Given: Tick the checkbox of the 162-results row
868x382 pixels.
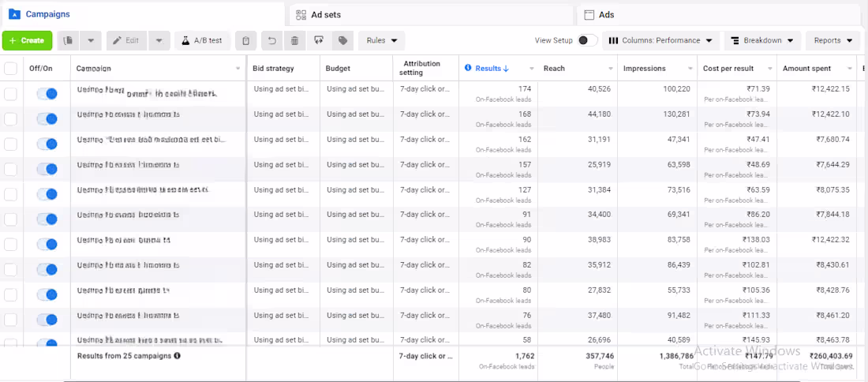Looking at the screenshot, I should pos(10,144).
